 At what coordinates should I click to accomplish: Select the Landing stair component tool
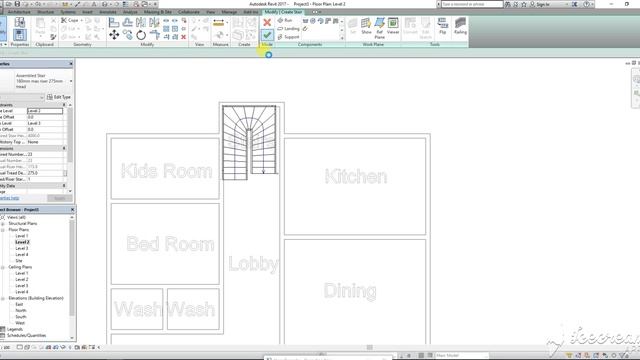(288, 29)
